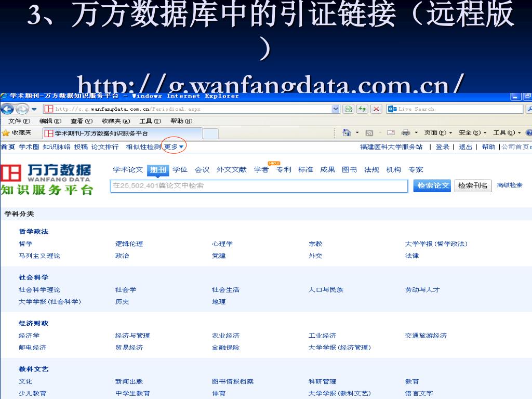532x399 pixels.
Task: Click the paper search input field
Action: (259, 186)
